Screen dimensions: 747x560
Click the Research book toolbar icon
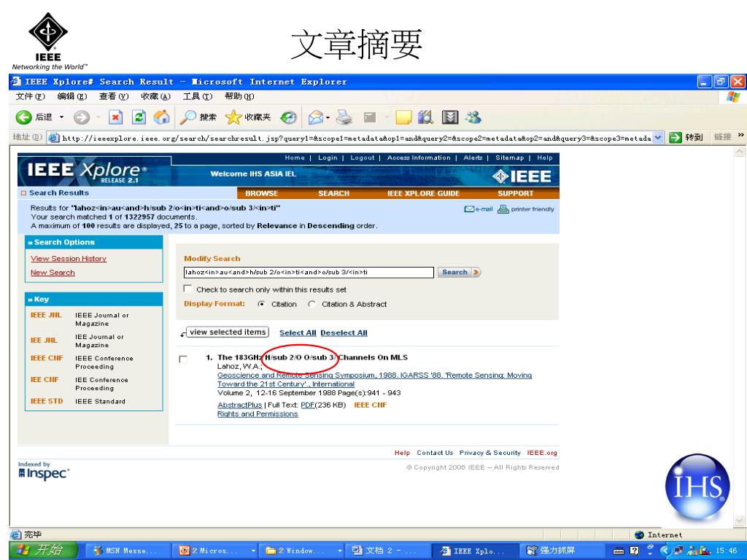425,117
